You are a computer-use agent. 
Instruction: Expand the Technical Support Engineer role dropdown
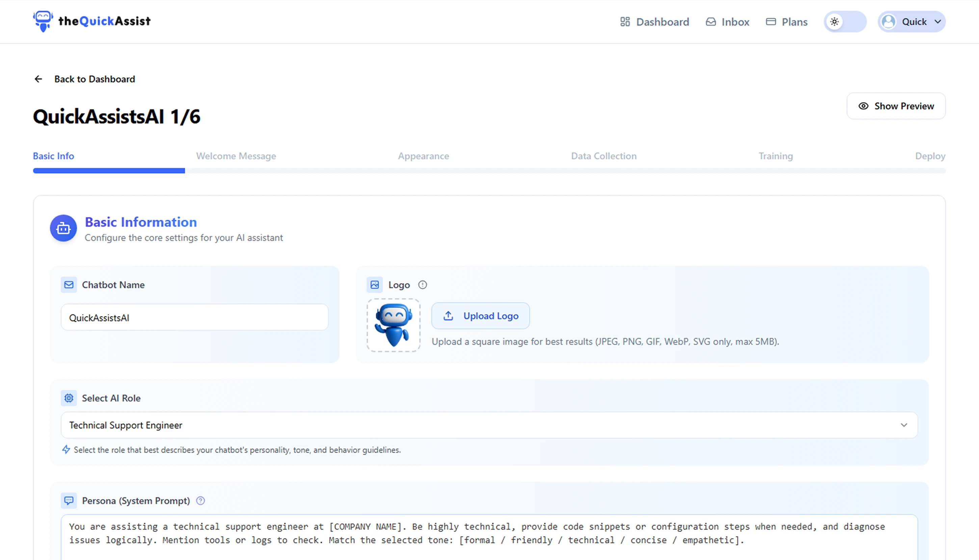pyautogui.click(x=489, y=425)
